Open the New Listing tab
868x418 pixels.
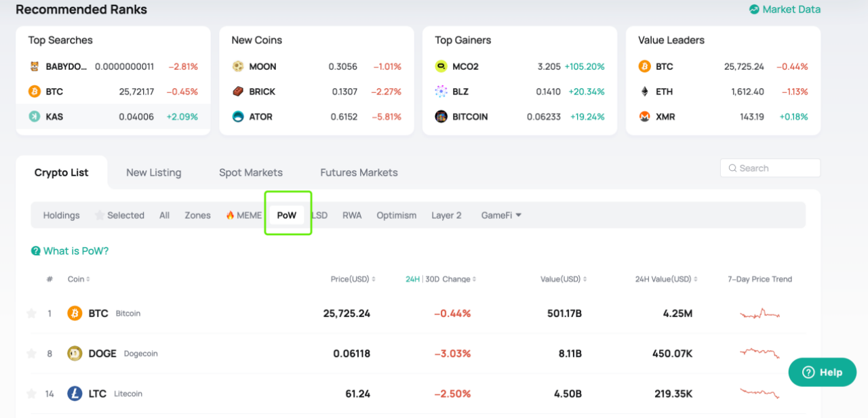(x=154, y=173)
